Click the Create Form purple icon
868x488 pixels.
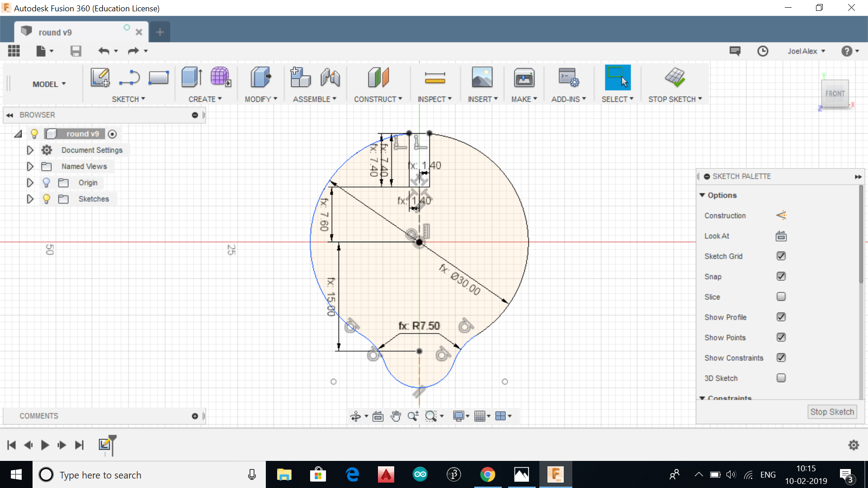[221, 77]
